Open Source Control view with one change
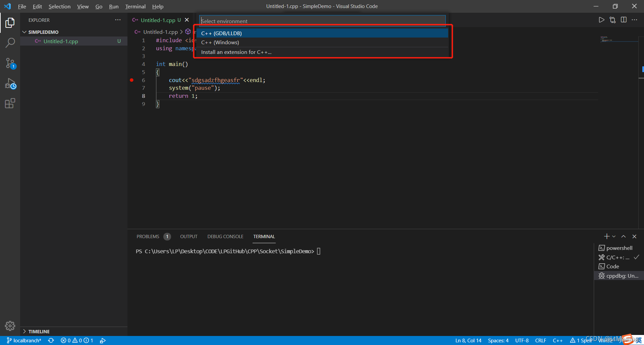 click(10, 63)
